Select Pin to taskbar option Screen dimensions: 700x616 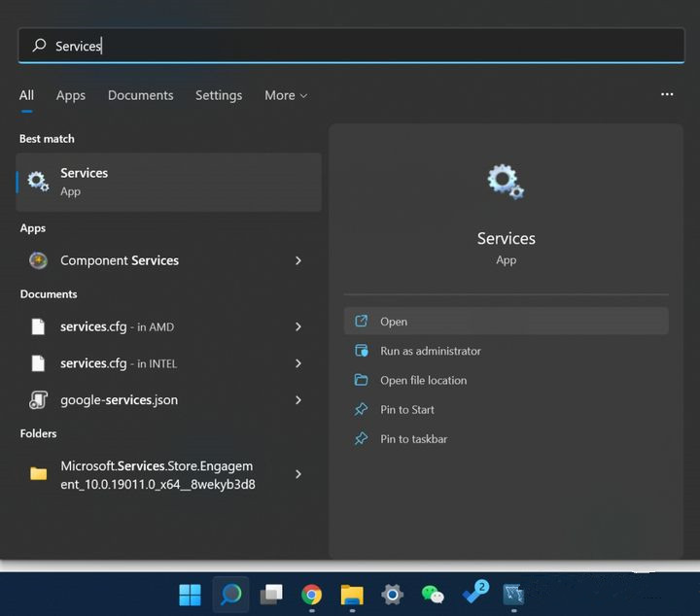(x=413, y=439)
